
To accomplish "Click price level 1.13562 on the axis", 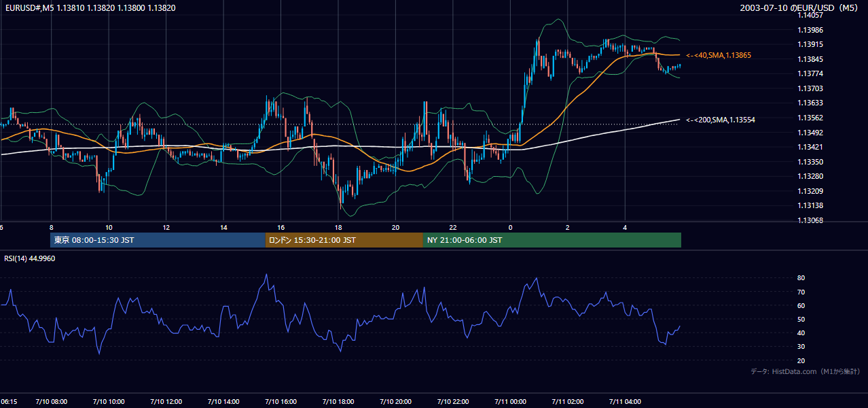I will pos(811,118).
